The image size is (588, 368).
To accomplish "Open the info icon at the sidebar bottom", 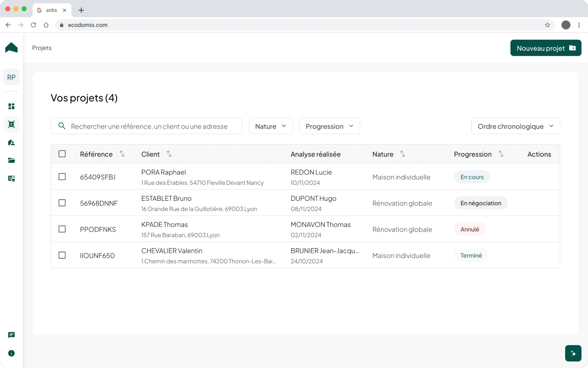I will click(x=12, y=353).
